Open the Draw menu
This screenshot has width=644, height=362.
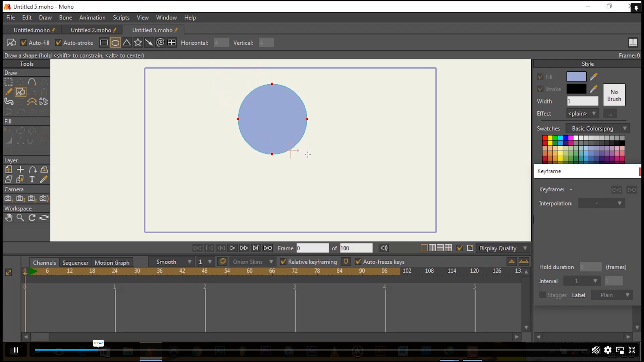pos(45,17)
